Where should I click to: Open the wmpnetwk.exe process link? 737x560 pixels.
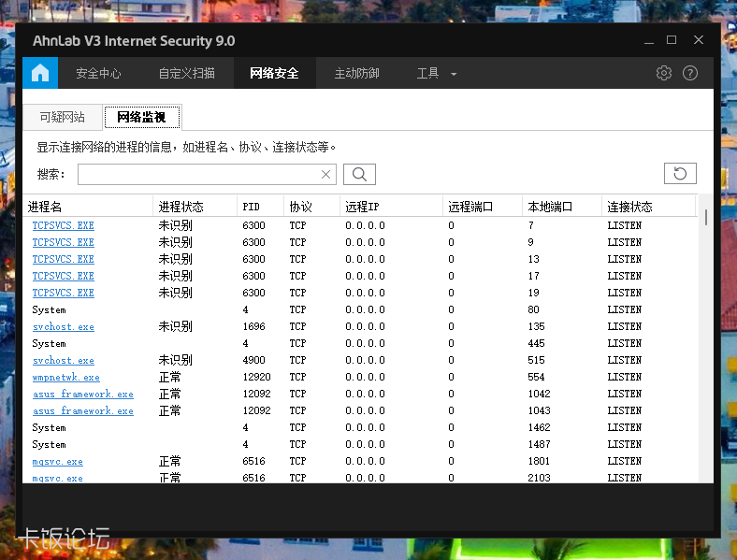click(x=65, y=378)
